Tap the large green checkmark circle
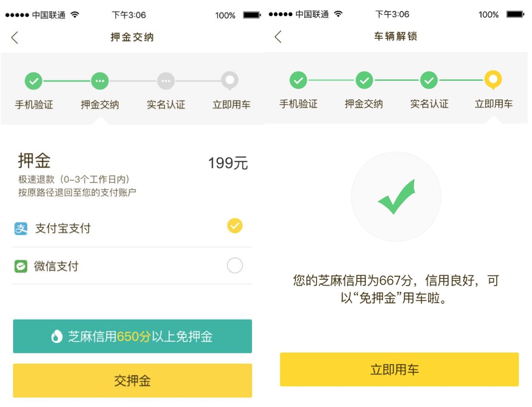Screen dimensions: 532x407 tap(396, 197)
